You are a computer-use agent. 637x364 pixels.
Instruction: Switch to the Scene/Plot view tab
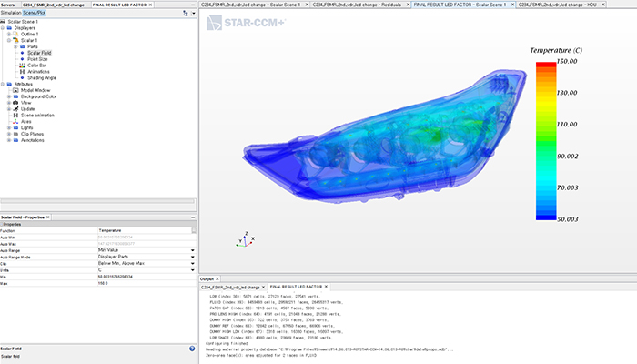tap(35, 13)
